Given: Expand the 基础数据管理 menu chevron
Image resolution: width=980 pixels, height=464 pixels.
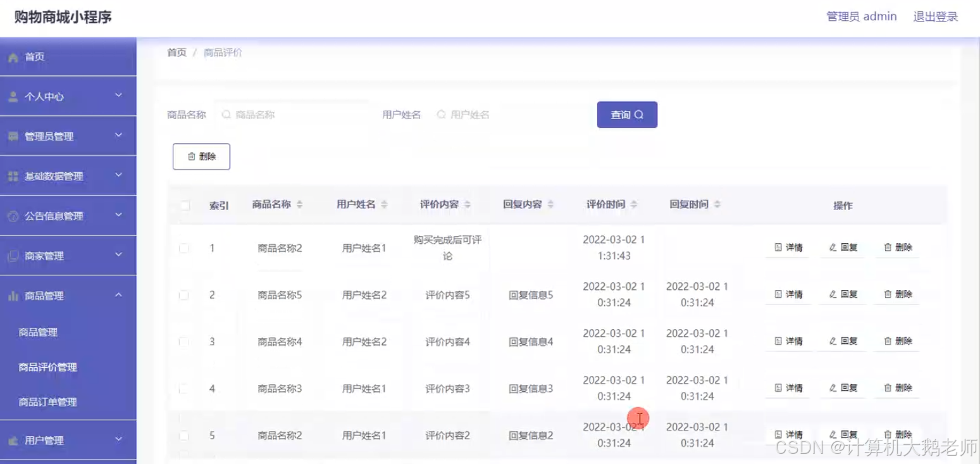Looking at the screenshot, I should [x=118, y=175].
